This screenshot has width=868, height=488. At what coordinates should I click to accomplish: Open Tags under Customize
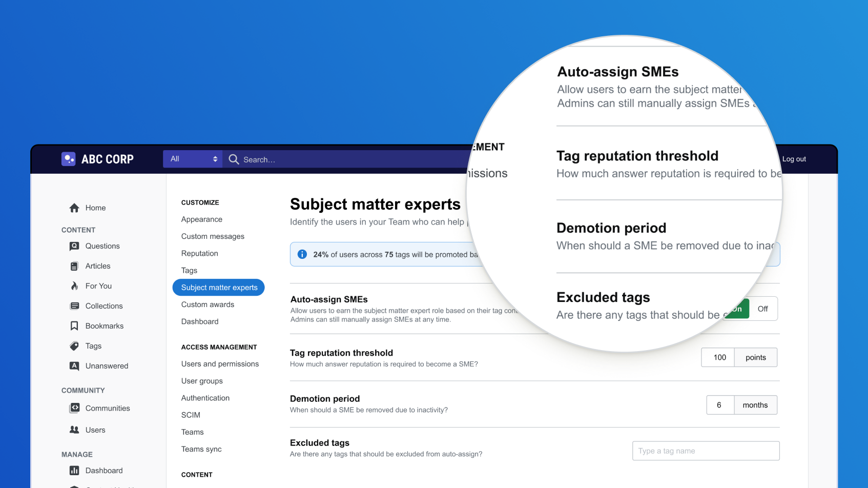[189, 270]
